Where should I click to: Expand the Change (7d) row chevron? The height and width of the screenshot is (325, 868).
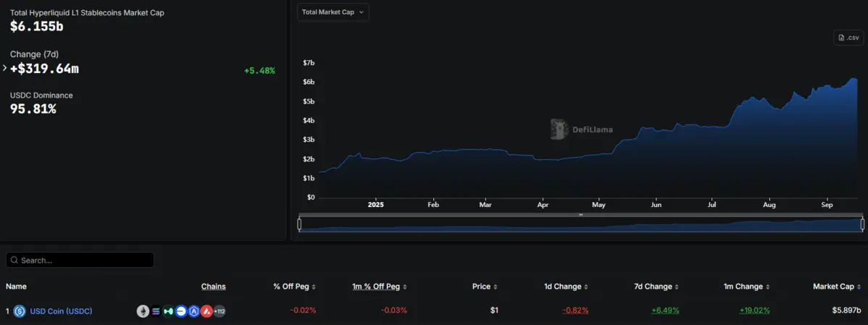(x=5, y=68)
